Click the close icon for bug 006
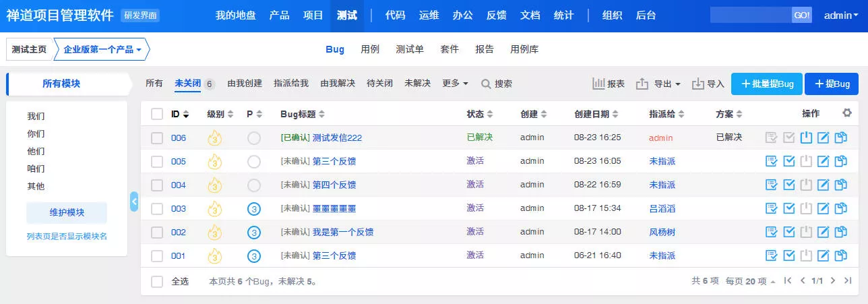 [807, 138]
